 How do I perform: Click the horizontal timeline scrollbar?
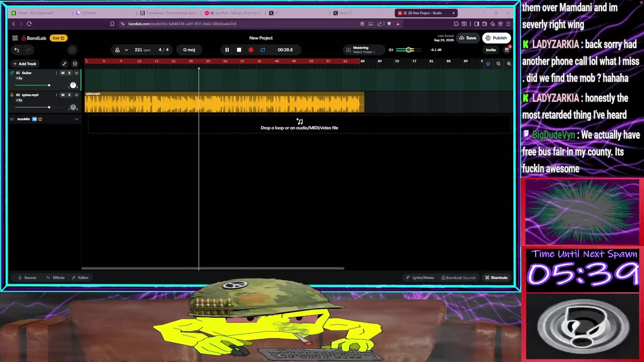point(213,268)
